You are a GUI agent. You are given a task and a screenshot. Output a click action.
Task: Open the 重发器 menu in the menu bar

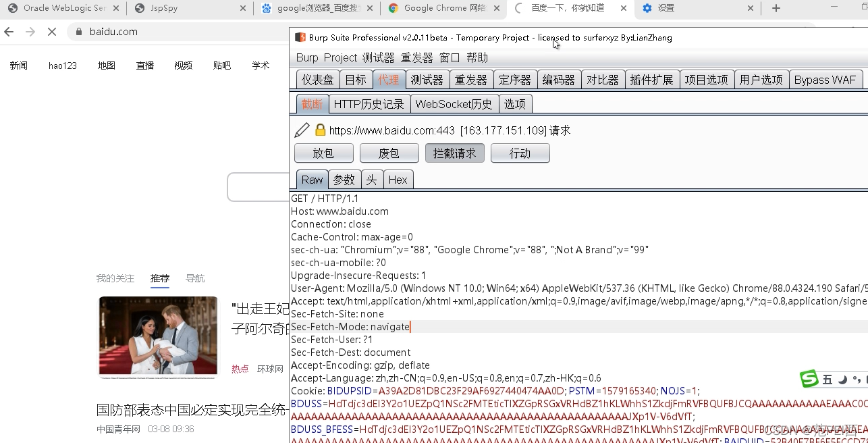coord(417,58)
